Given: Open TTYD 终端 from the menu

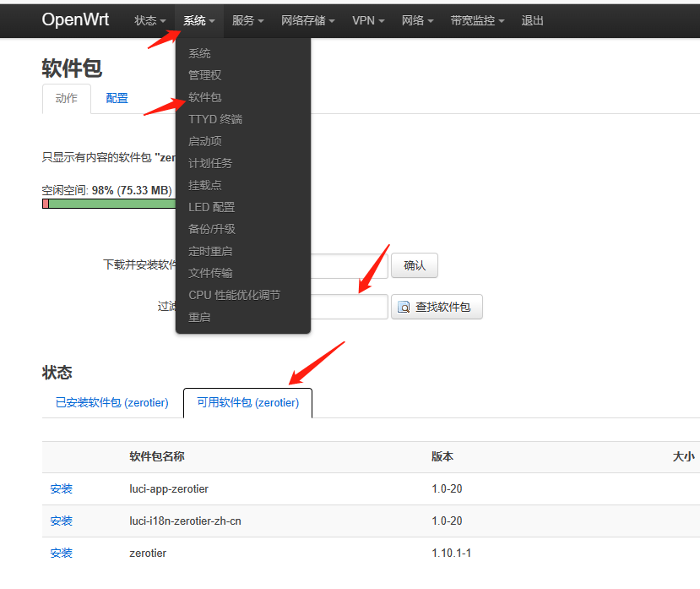Looking at the screenshot, I should click(x=214, y=119).
